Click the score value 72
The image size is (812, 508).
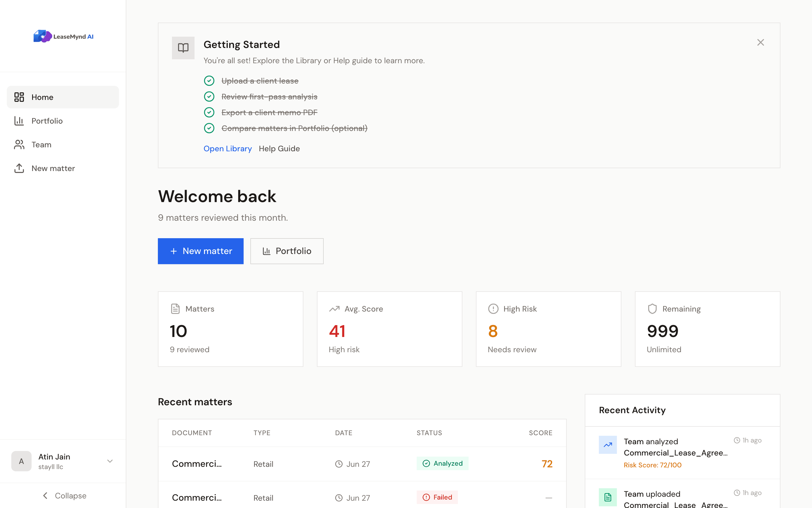point(547,464)
